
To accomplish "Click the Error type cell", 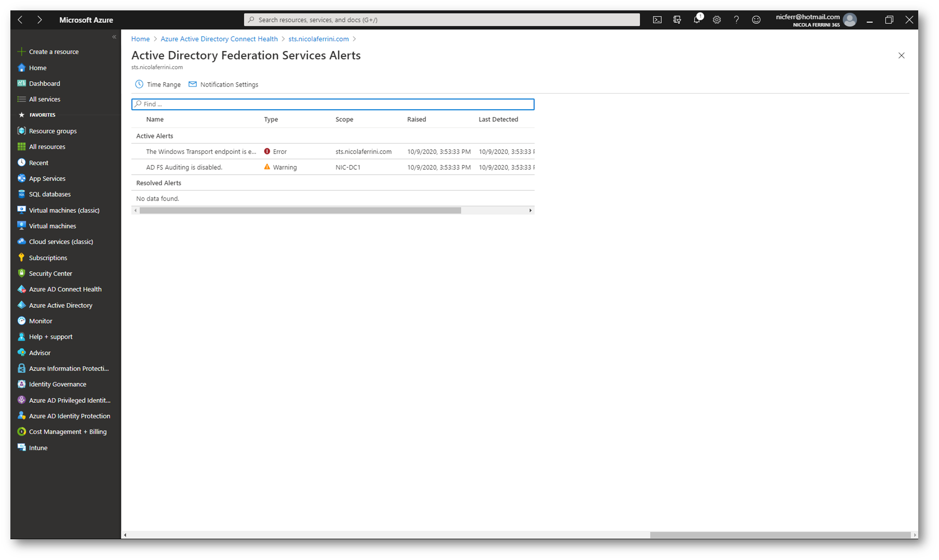I will click(x=276, y=151).
